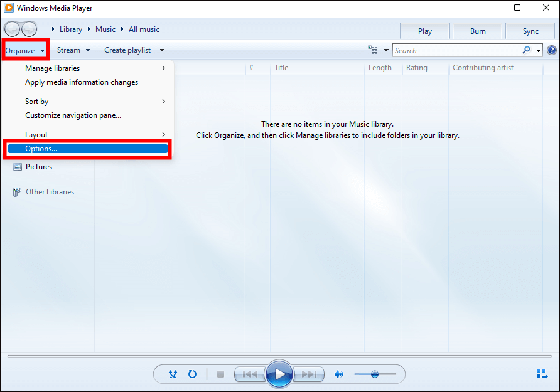This screenshot has height=392, width=560.
Task: Switch to the Burn tab
Action: tap(478, 31)
